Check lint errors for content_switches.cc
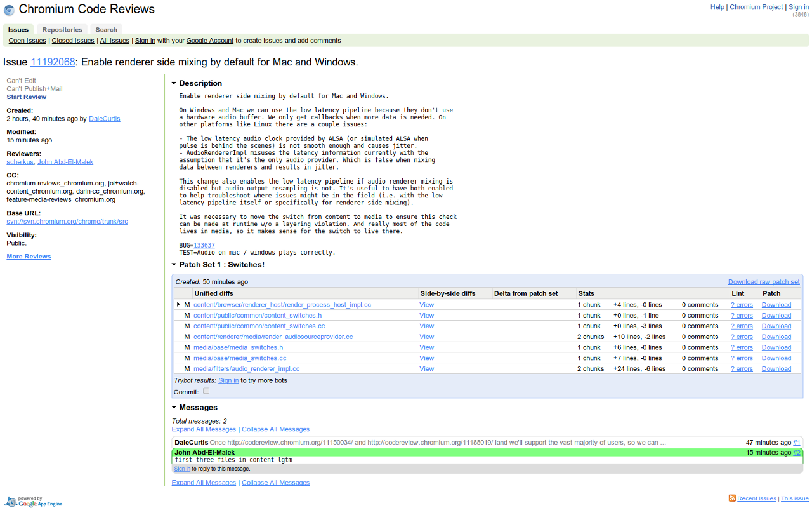 pos(741,326)
